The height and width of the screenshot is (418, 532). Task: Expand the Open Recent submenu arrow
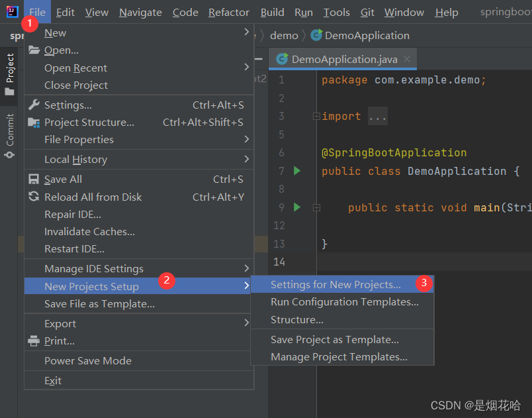click(247, 67)
